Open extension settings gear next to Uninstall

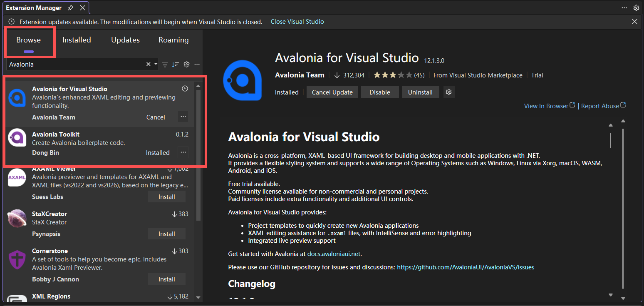coord(448,92)
